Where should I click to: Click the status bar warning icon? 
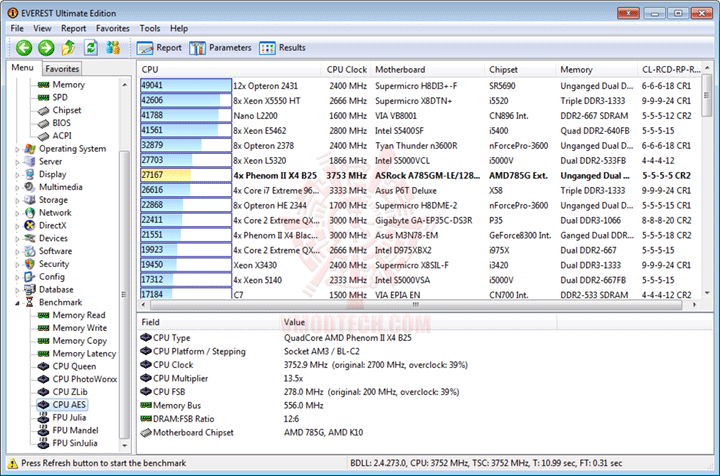pos(13,464)
